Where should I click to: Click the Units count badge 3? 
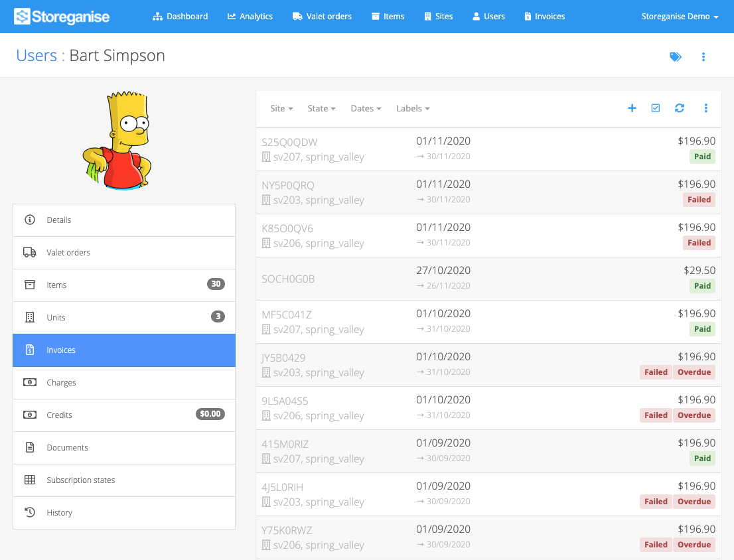click(218, 316)
